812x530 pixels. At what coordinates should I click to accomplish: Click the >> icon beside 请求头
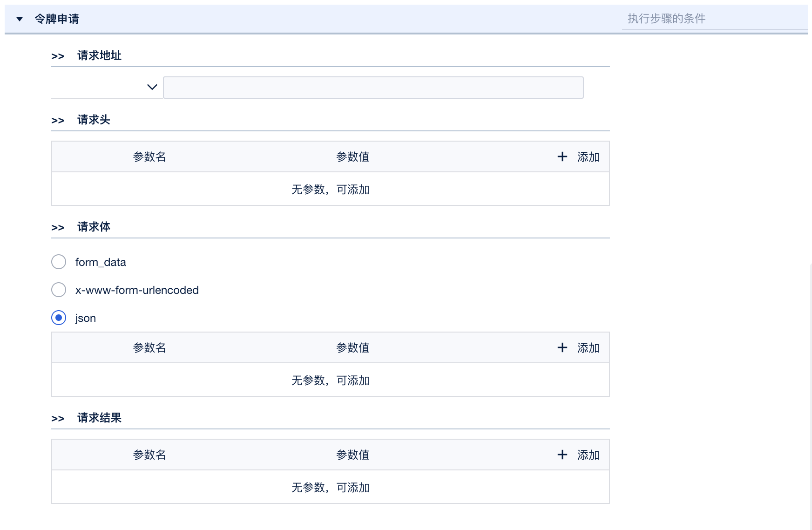click(x=58, y=121)
